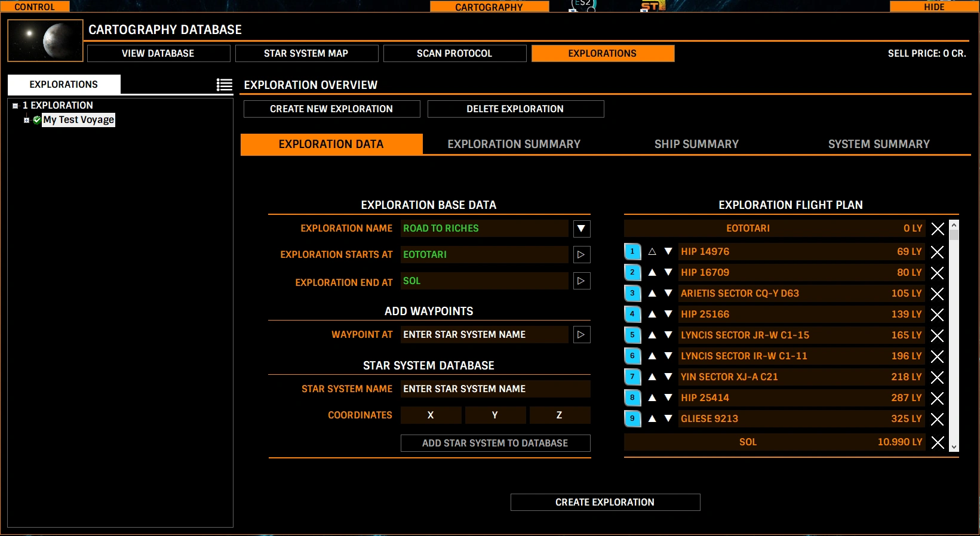Click the hollow up arrow for HIP 14976

652,251
